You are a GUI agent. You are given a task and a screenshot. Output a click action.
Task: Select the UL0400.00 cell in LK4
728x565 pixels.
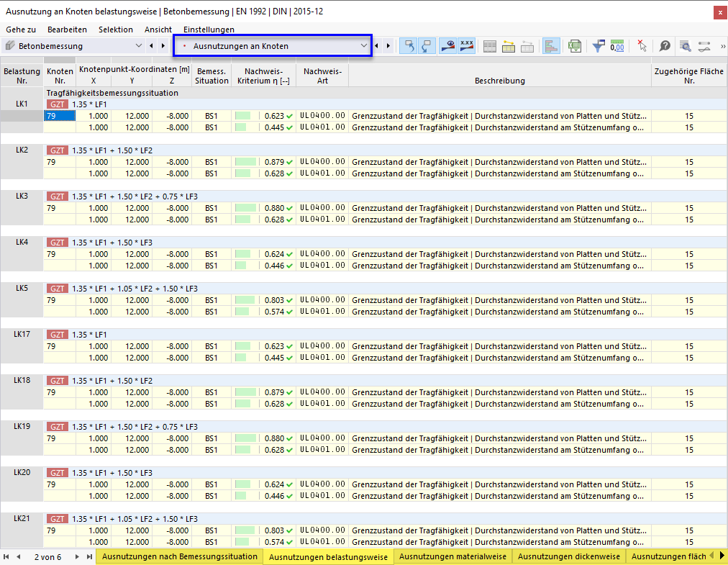(x=322, y=254)
